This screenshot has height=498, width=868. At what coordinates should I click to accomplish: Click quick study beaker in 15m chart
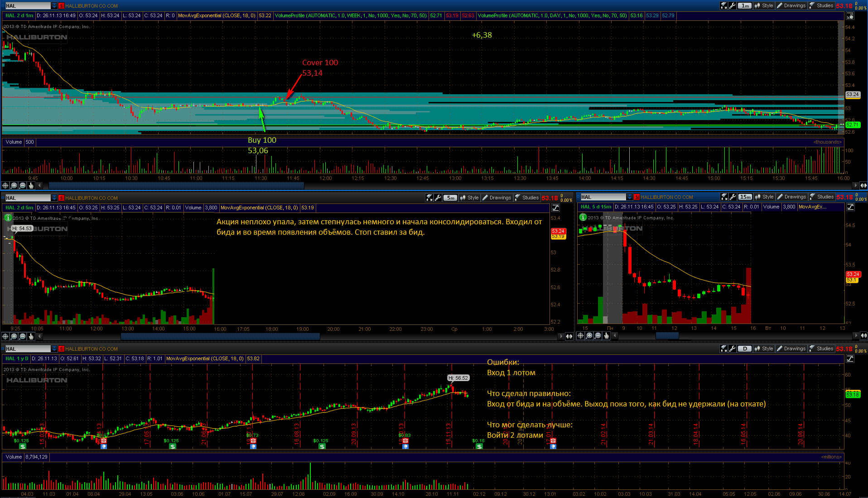point(724,197)
